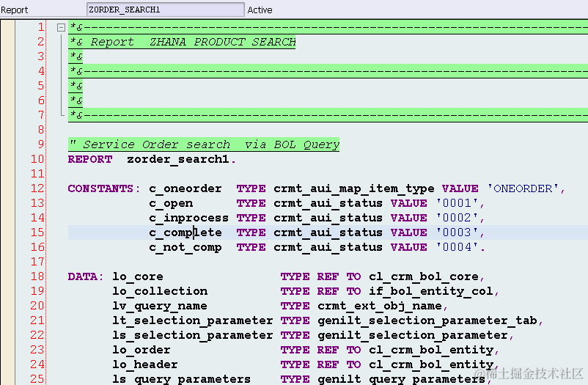Click constant c_open
Image resolution: width=588 pixels, height=385 pixels.
[171, 203]
